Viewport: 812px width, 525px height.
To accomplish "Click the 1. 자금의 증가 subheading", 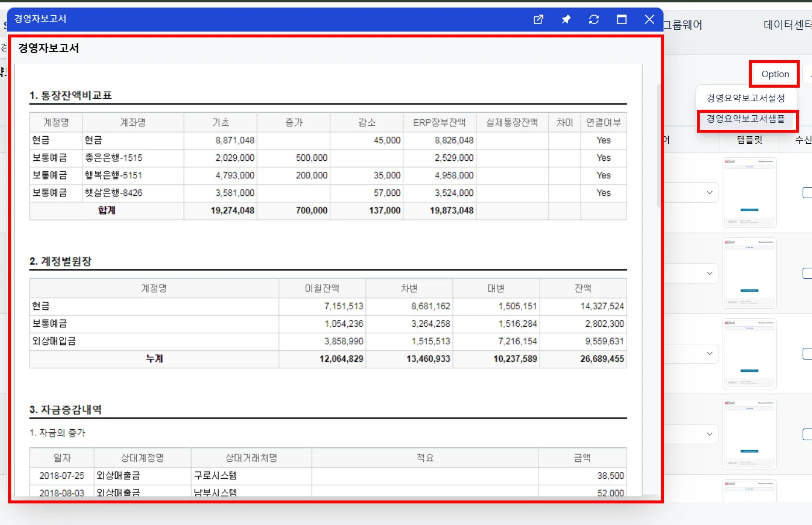I will [57, 433].
